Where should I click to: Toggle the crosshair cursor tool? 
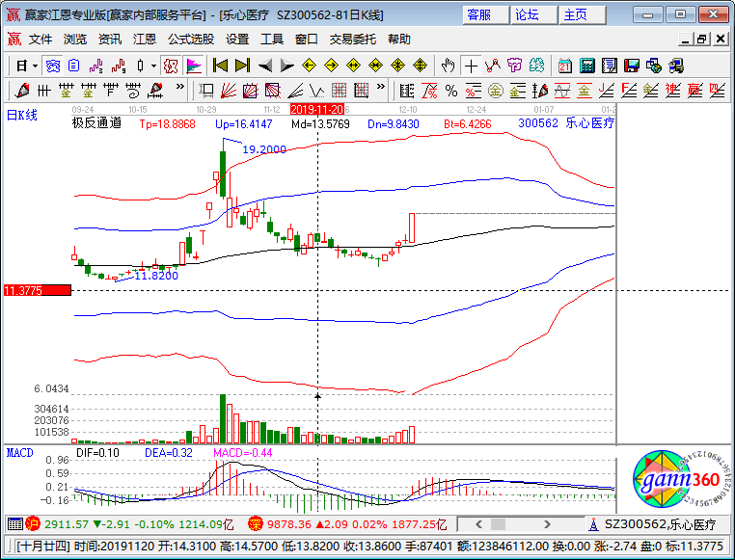point(471,66)
